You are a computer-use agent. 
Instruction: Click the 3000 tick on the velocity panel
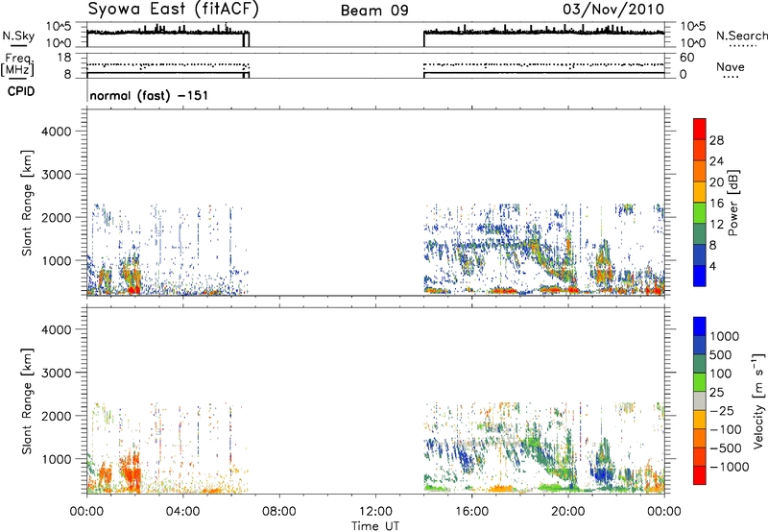pyautogui.click(x=57, y=373)
